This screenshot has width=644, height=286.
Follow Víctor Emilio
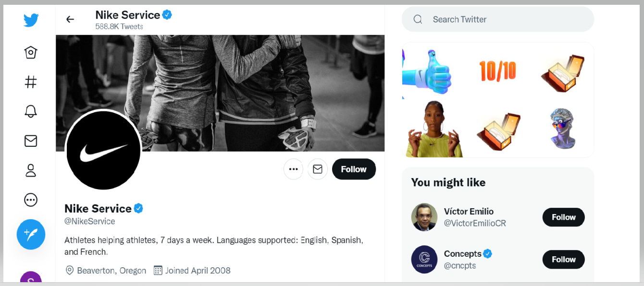click(x=563, y=217)
